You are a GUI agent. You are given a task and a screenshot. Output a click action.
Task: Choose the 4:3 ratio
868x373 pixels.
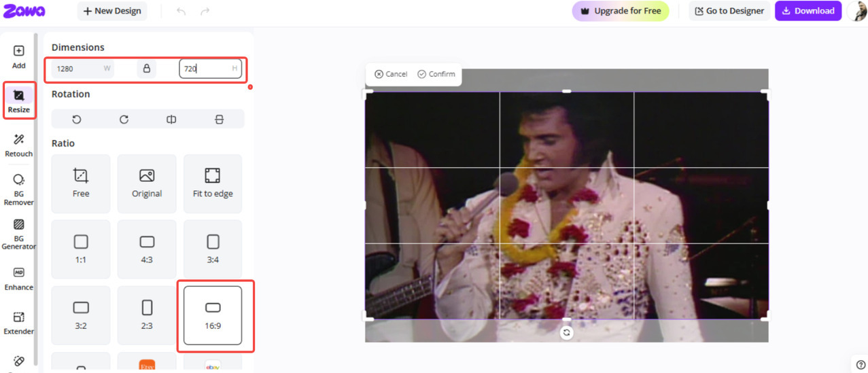click(x=147, y=249)
